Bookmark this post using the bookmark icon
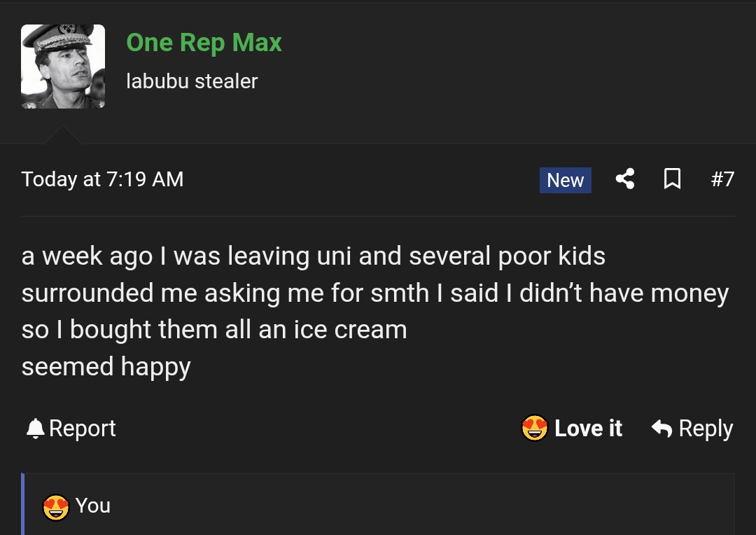 [x=672, y=179]
